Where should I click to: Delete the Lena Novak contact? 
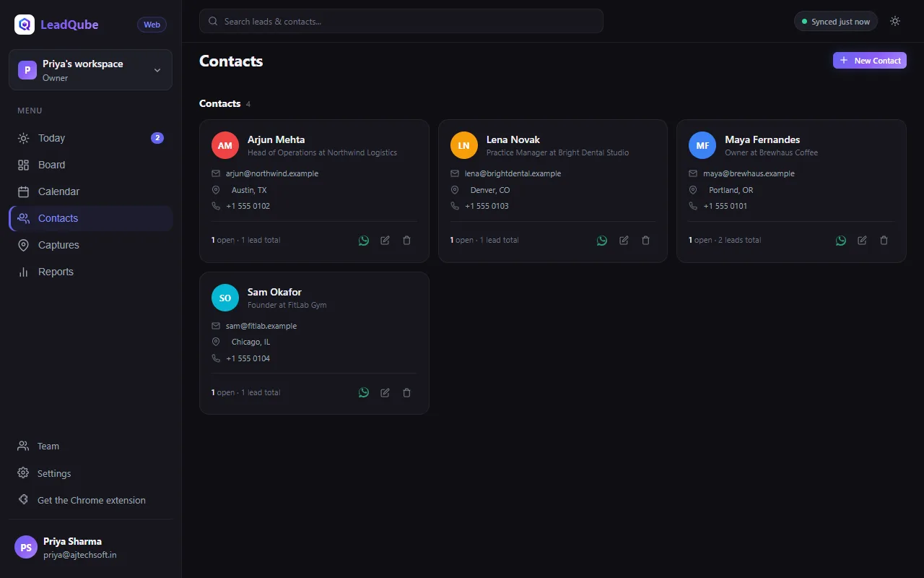(646, 240)
